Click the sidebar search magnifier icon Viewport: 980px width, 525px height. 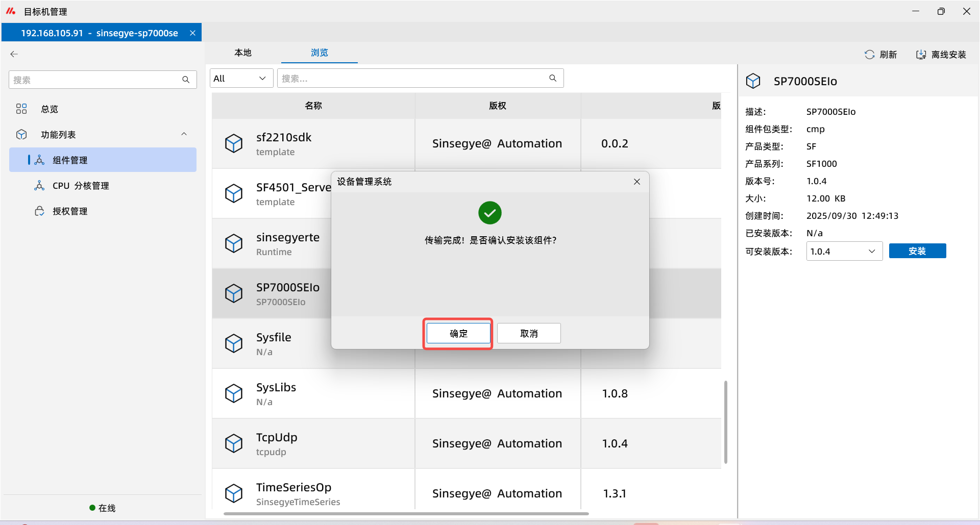coord(186,80)
